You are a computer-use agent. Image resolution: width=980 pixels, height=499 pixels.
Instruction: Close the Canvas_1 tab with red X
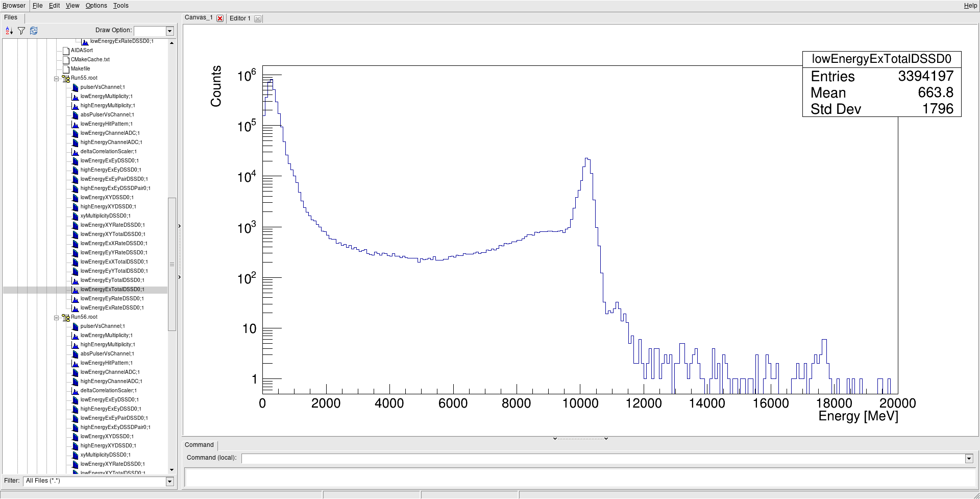(x=220, y=18)
